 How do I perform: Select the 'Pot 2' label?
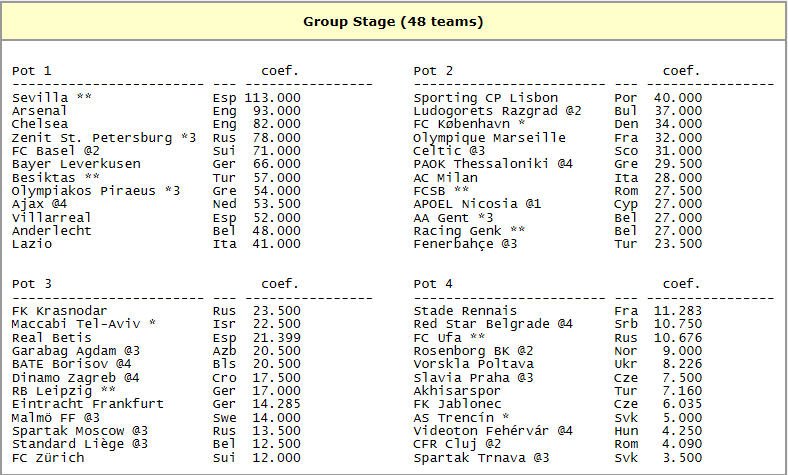pos(433,71)
